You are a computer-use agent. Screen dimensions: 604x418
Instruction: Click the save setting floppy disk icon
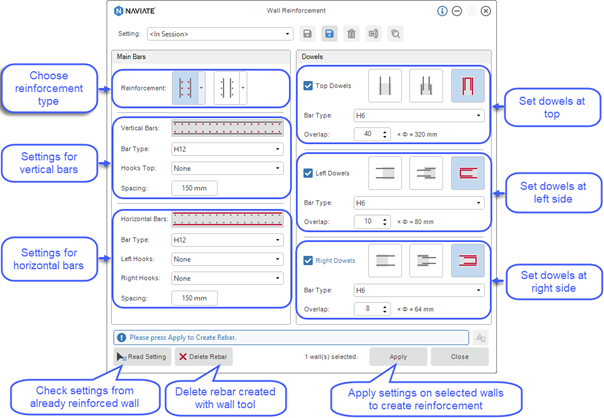307,34
